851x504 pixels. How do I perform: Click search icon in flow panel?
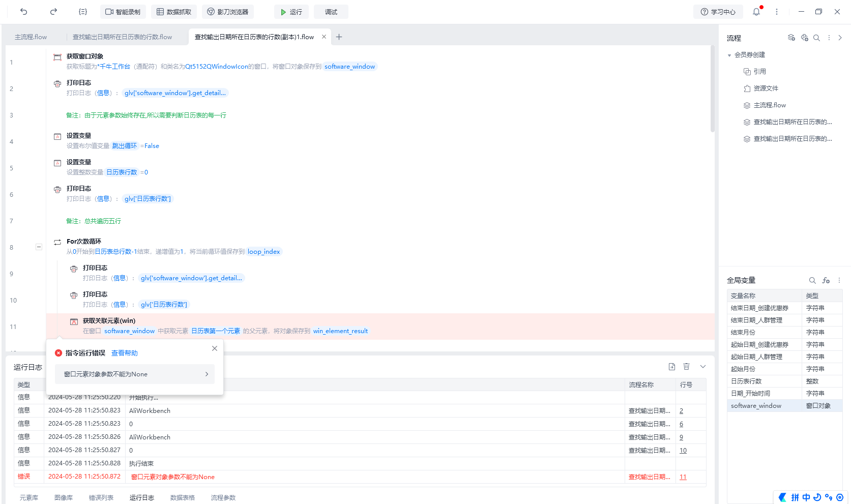(x=816, y=38)
